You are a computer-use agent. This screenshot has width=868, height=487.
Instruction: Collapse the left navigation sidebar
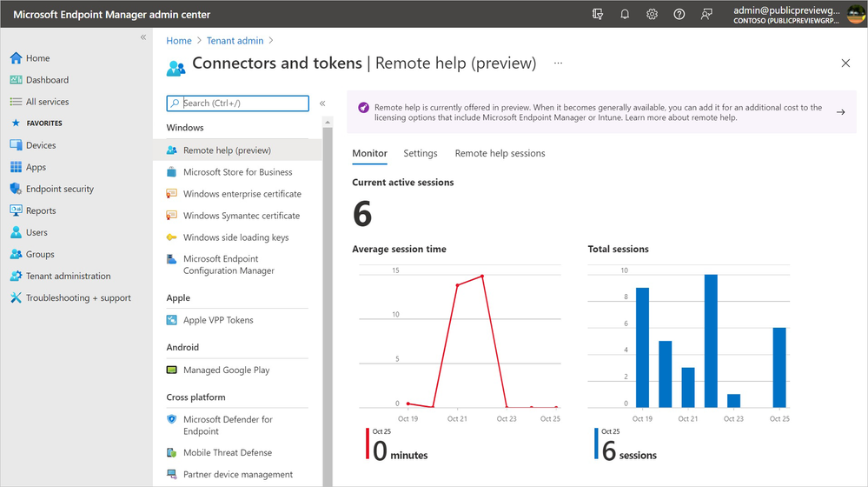point(143,37)
